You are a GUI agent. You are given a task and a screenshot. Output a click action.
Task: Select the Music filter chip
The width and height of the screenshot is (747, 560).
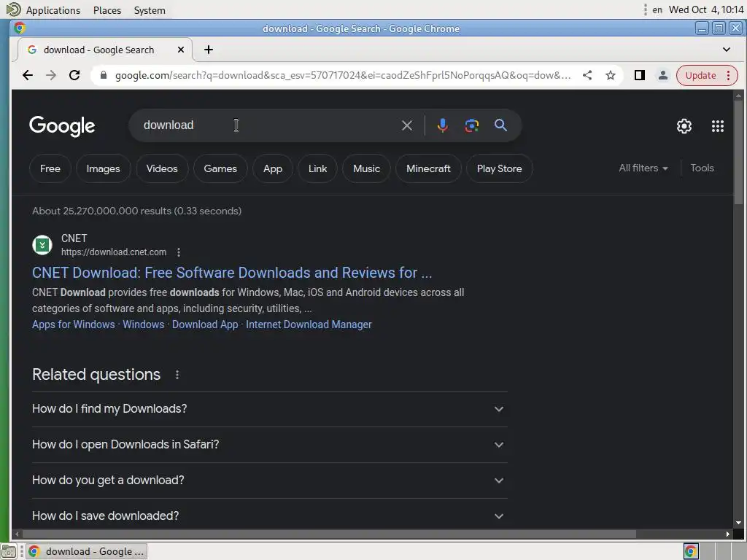[x=366, y=168]
